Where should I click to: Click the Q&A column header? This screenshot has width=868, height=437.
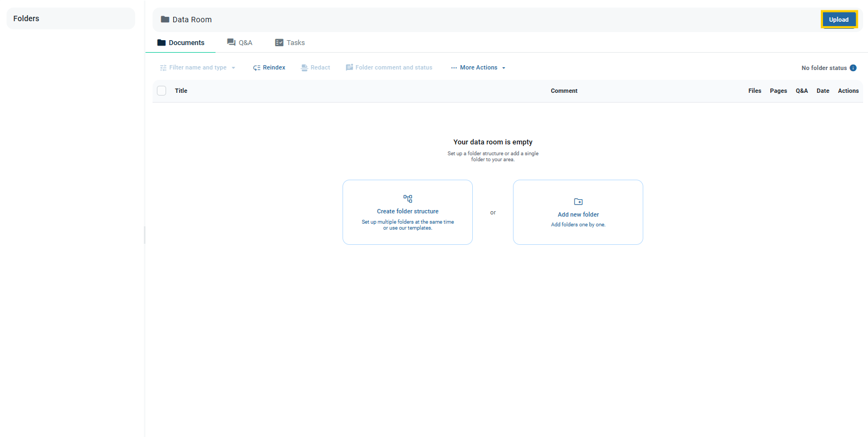(x=802, y=91)
